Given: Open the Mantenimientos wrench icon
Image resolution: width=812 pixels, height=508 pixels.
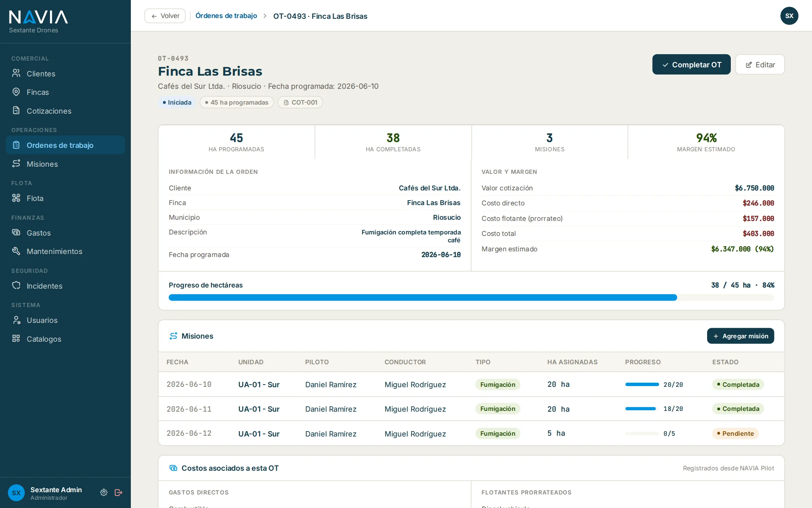Looking at the screenshot, I should (x=16, y=251).
